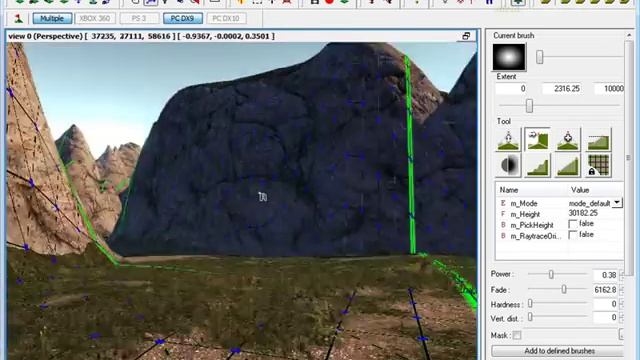640x360 pixels.
Task: Click the view 0 (Perspective) title text
Action: pyautogui.click(x=45, y=36)
